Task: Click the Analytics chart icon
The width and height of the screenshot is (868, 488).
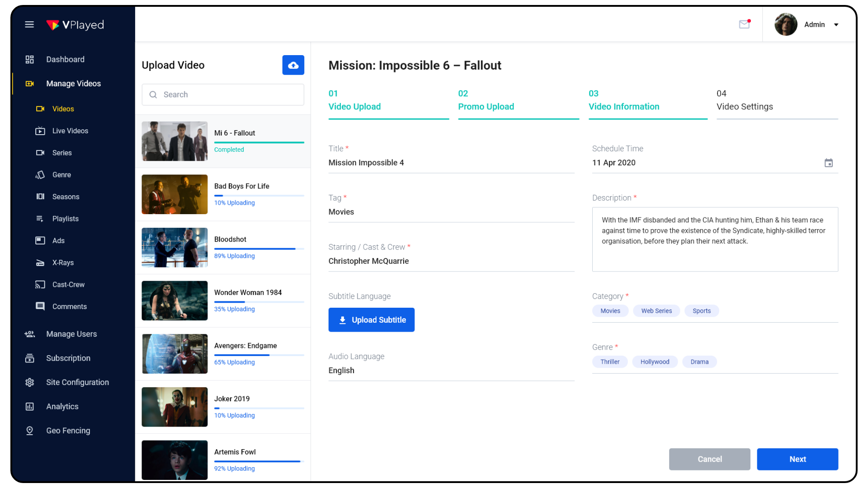Action: click(30, 407)
